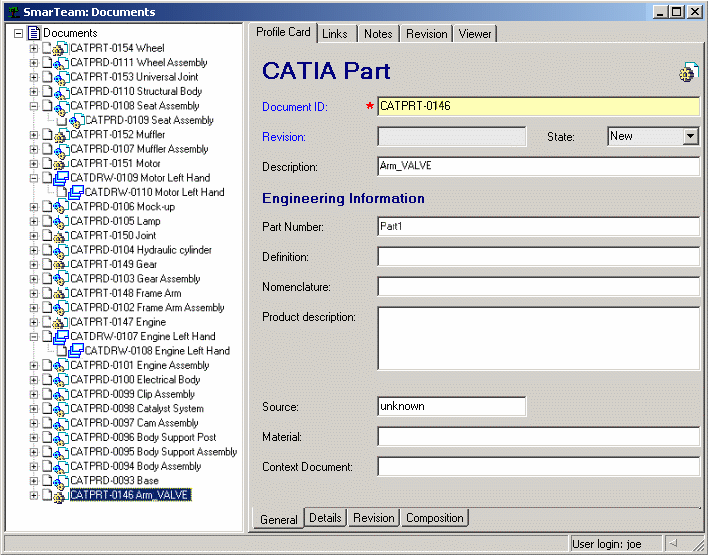Click the gear part icon of CATPRT-0147 Engine
708x555 pixels.
tap(59, 323)
